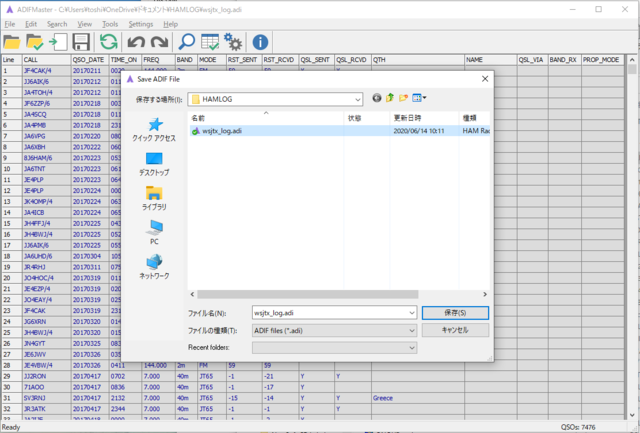640x433 pixels.
Task: Click the Settings gears toolbar icon
Action: coord(233,42)
